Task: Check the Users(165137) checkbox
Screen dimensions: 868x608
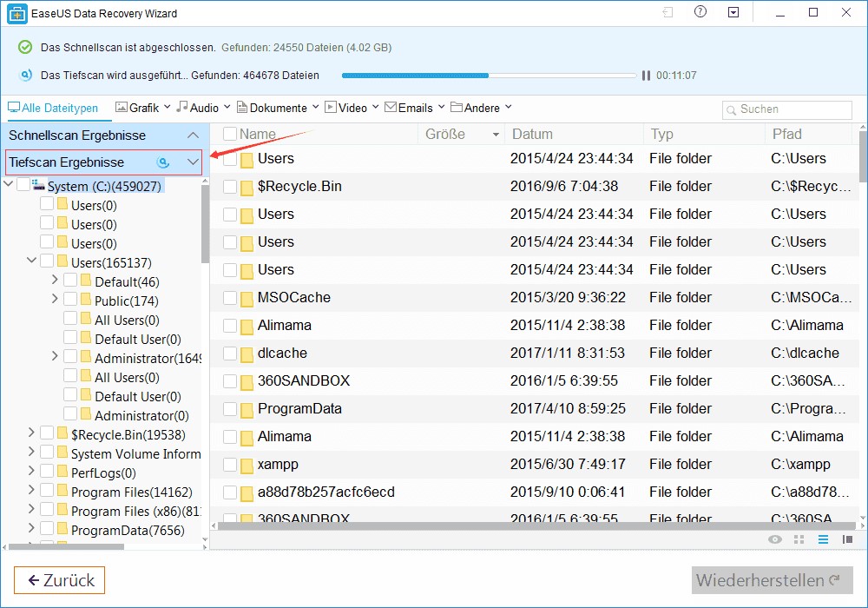Action: click(47, 261)
